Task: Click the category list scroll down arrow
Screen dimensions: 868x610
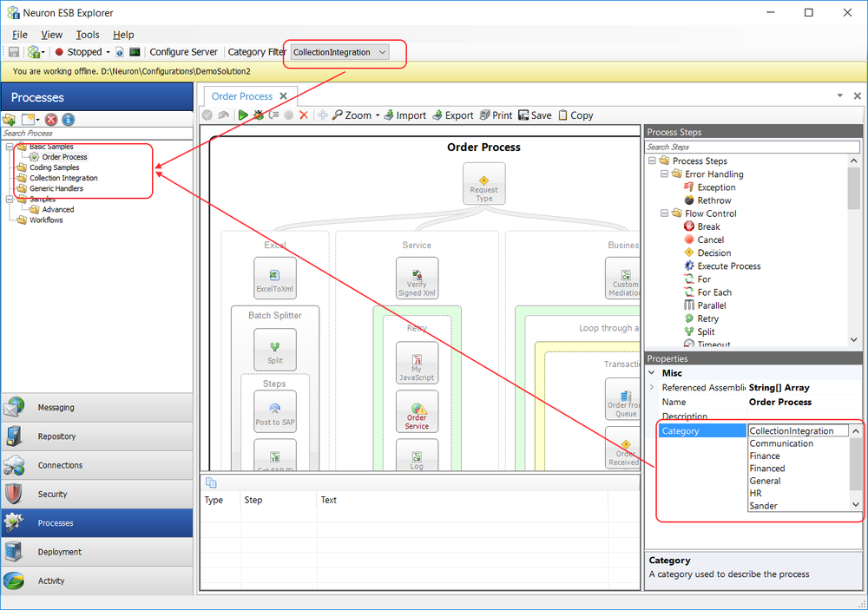Action: pyautogui.click(x=855, y=504)
